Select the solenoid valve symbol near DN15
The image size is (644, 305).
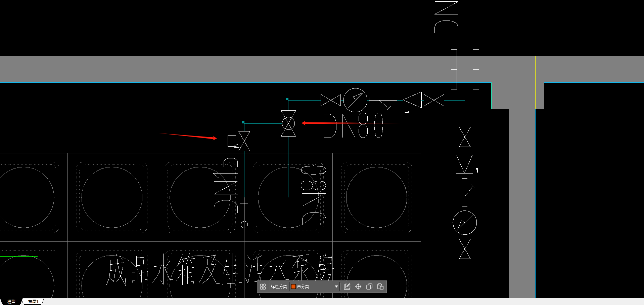pyautogui.click(x=239, y=141)
